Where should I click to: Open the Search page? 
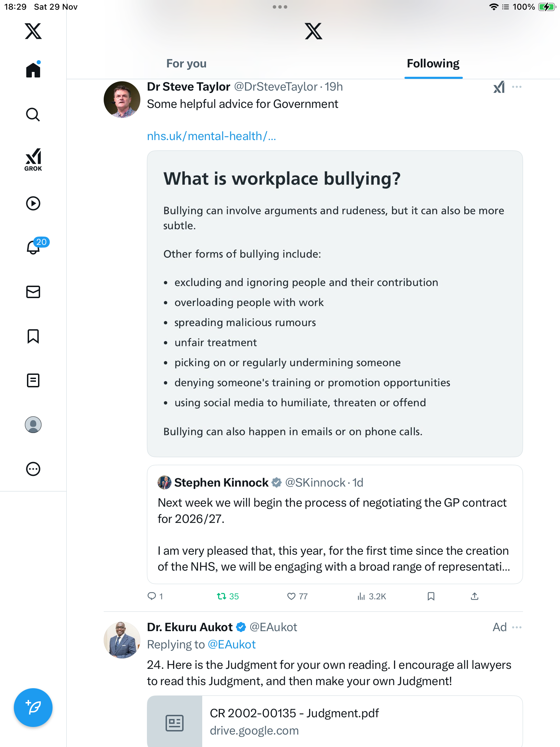(x=33, y=114)
